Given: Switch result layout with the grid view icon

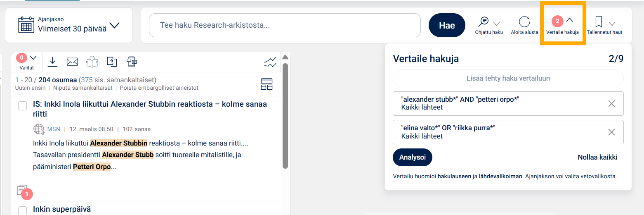Looking at the screenshot, I should tap(267, 84).
